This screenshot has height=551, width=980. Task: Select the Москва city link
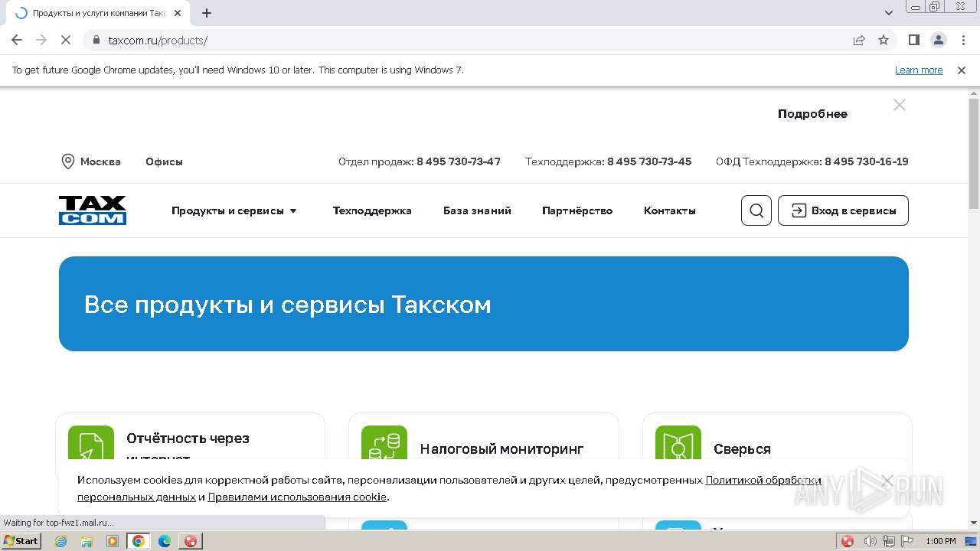[x=100, y=161]
